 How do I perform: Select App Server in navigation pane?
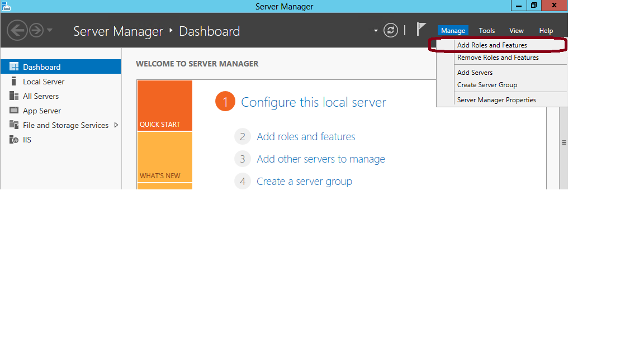tap(61, 111)
